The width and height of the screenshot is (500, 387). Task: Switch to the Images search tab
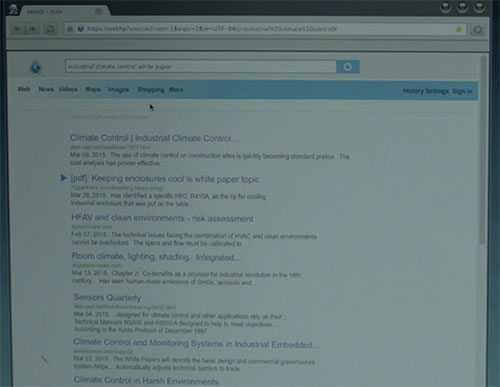coord(118,89)
